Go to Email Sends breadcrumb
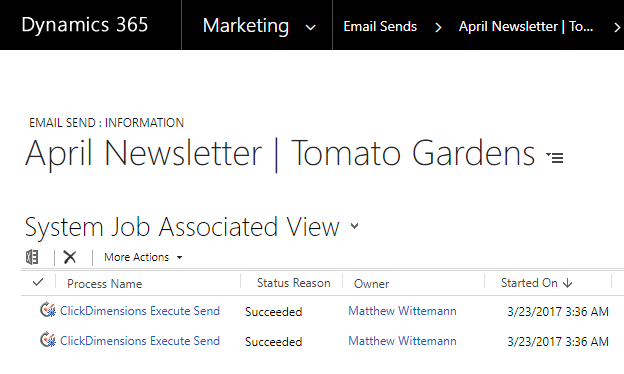Screen dimensions: 624x374 pos(380,26)
